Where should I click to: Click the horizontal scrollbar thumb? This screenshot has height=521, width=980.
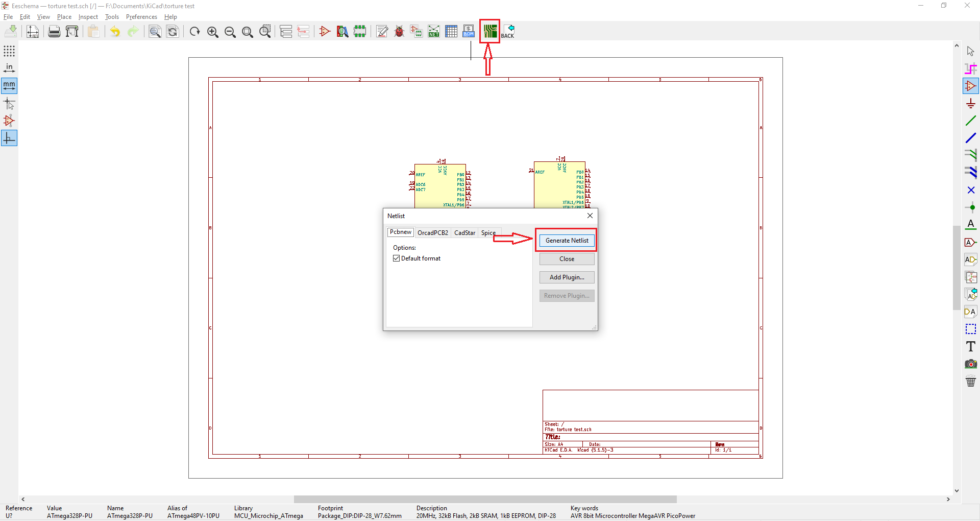[x=485, y=499]
